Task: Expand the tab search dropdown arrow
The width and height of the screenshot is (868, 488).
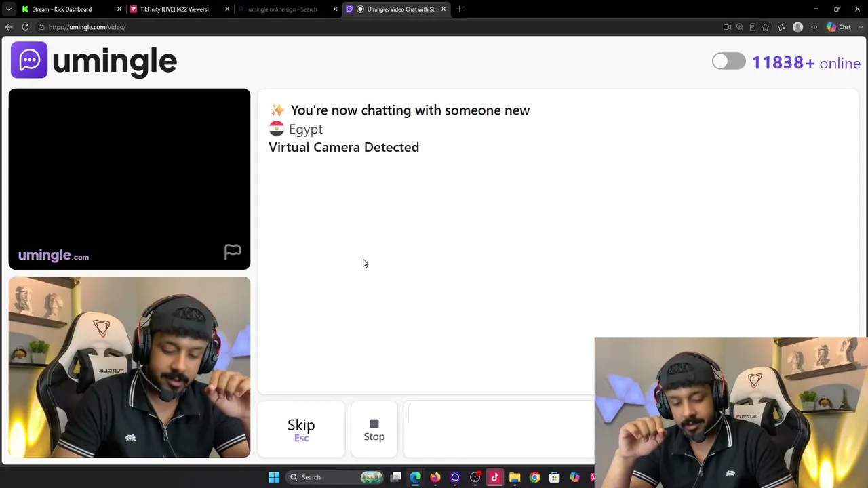Action: click(9, 9)
